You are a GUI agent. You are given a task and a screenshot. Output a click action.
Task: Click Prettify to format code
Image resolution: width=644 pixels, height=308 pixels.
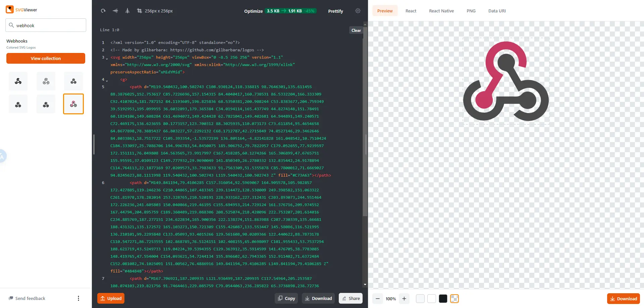click(x=335, y=11)
